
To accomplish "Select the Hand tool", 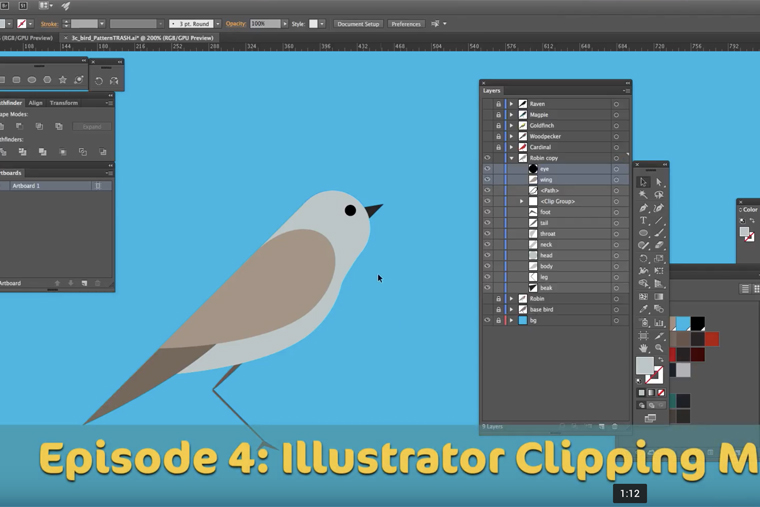I will point(643,348).
